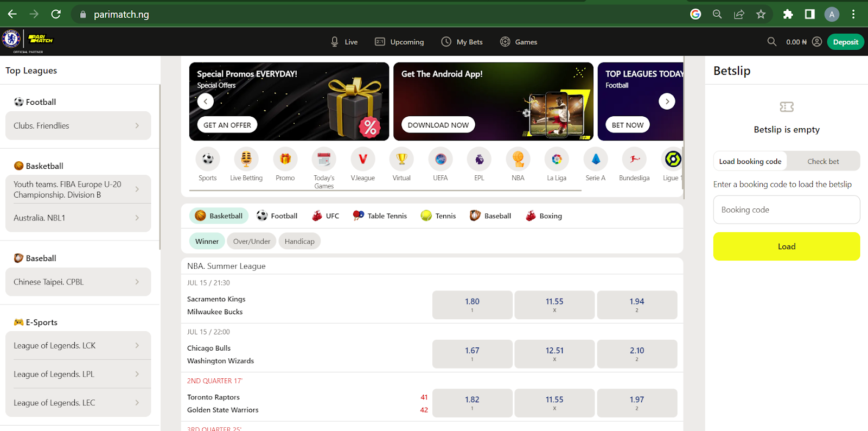Open site search magnifier in header
The width and height of the screenshot is (868, 431).
pyautogui.click(x=771, y=41)
